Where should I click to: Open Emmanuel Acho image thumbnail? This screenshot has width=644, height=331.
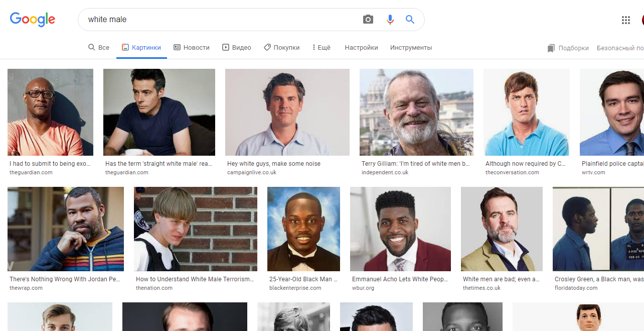click(x=400, y=229)
